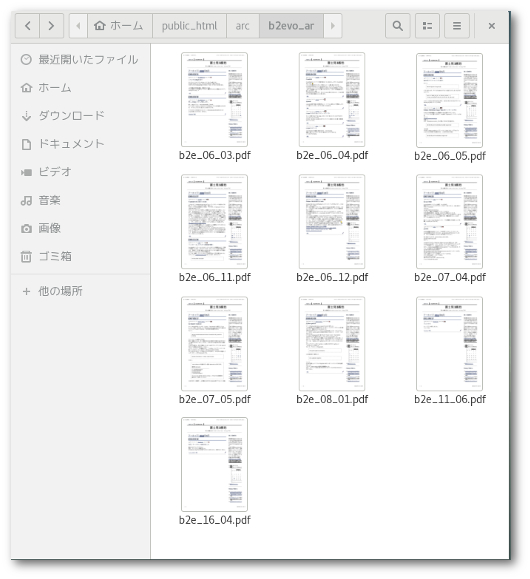
Task: Open the search magnifier icon
Action: [397, 26]
